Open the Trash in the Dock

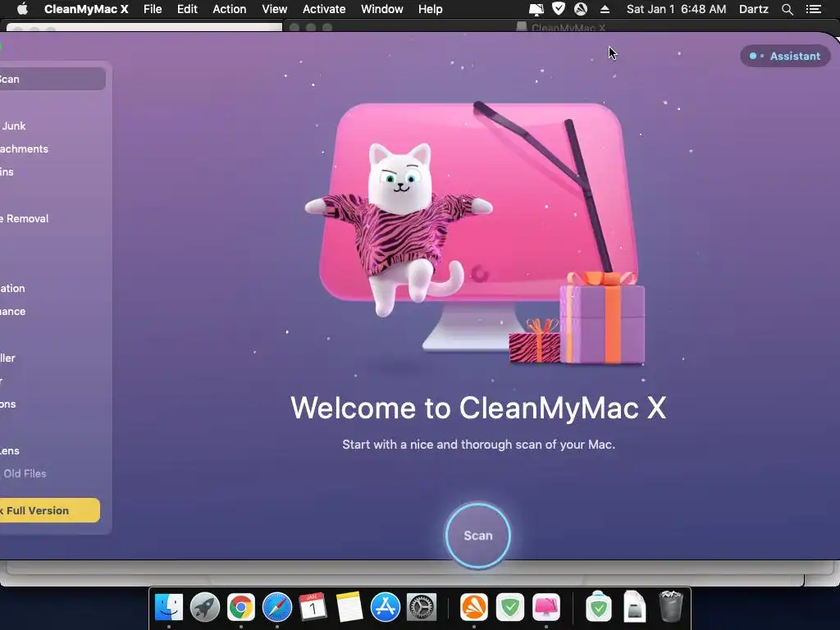tap(670, 606)
